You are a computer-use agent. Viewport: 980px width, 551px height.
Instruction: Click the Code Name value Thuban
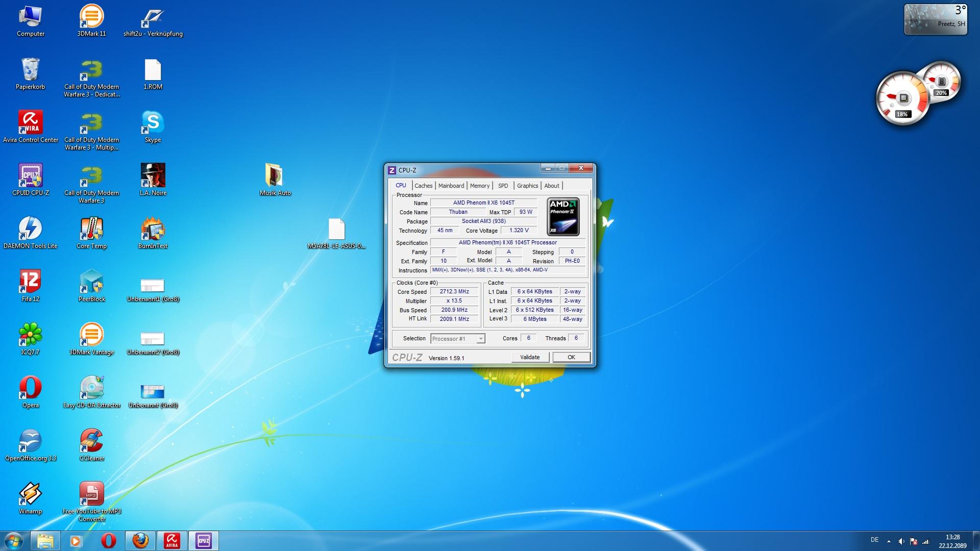click(458, 212)
